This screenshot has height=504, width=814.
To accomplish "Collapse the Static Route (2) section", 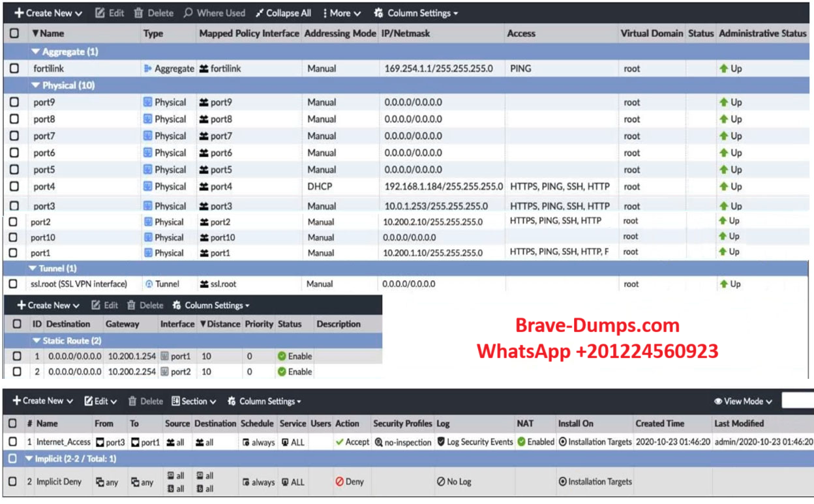I will click(x=37, y=341).
